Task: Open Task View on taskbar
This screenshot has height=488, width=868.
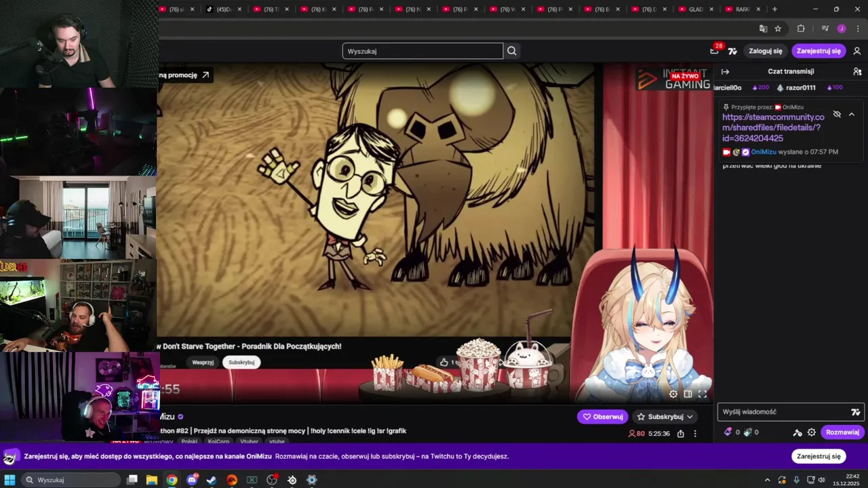Action: 132,480
